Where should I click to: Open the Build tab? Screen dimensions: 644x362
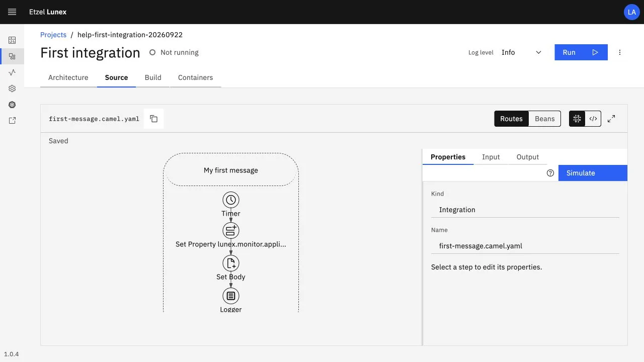(x=153, y=77)
